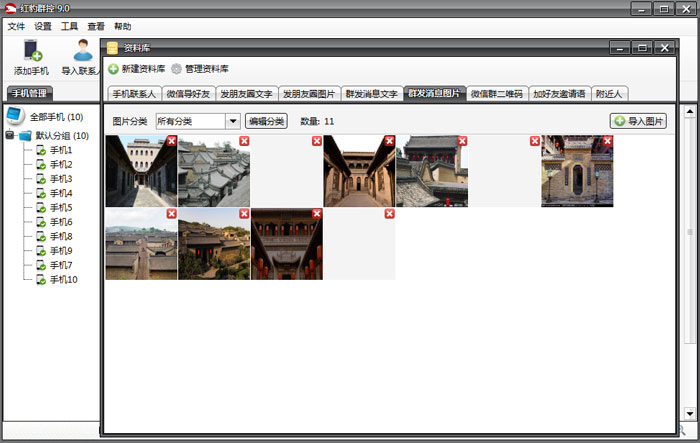Select 手机8 in the tree
Image resolution: width=700 pixels, height=443 pixels.
click(x=61, y=236)
